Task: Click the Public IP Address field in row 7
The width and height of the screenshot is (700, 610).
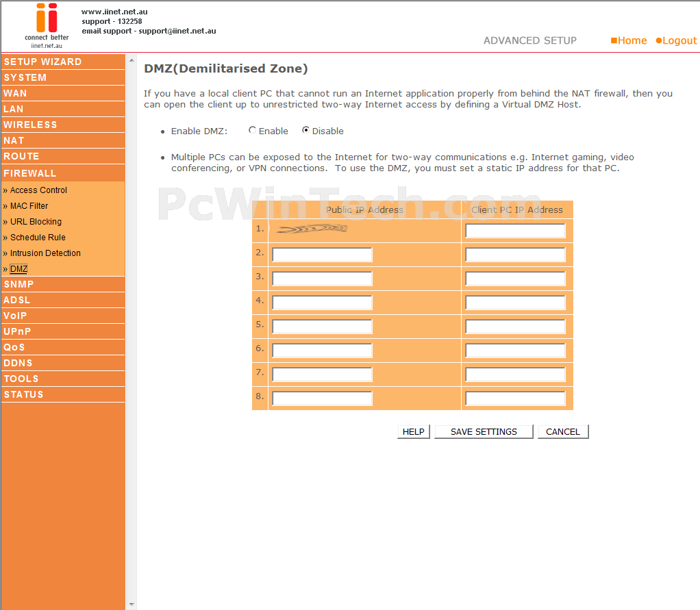Action: pyautogui.click(x=322, y=374)
